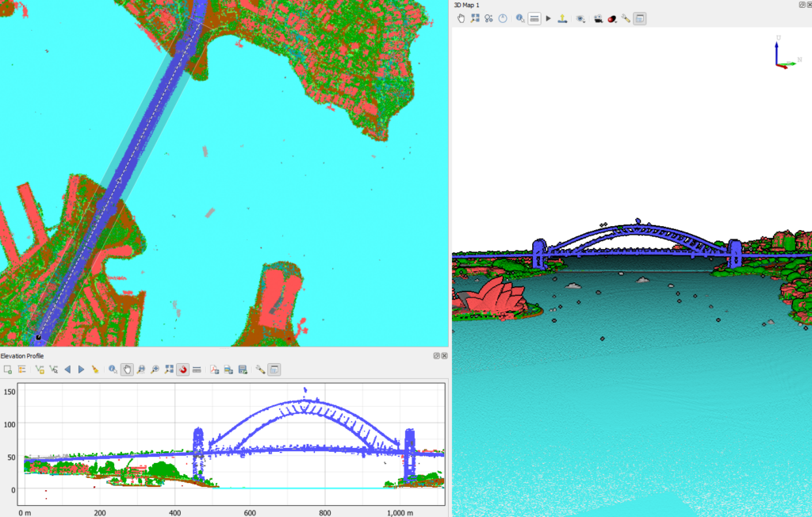
Task: Open Elevation Profile options wrench
Action: click(x=260, y=370)
